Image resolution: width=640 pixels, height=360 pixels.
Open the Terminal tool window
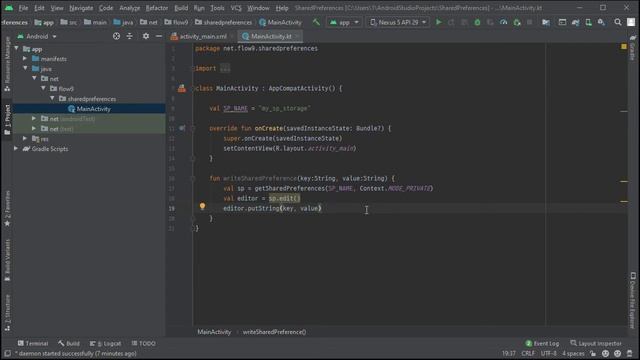33,343
